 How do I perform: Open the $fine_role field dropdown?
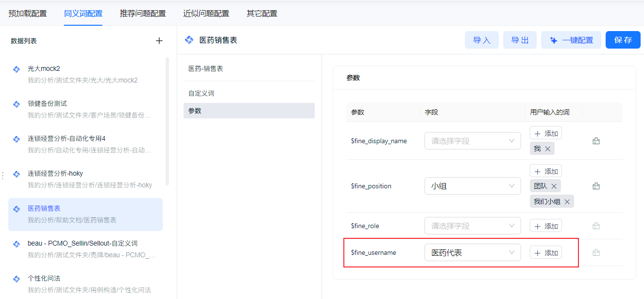point(472,226)
